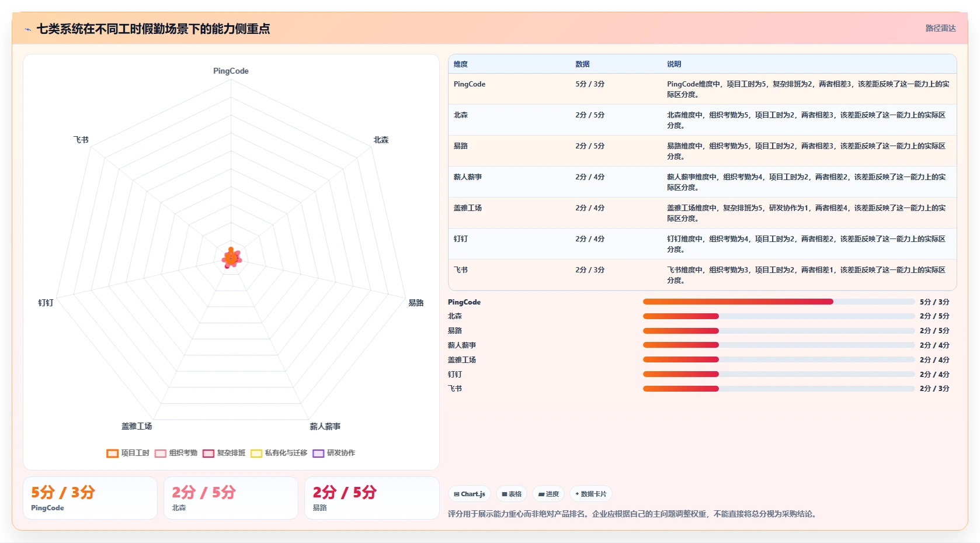Click the 2分 / 4分 value in 盖雅工场 table row

click(x=590, y=208)
